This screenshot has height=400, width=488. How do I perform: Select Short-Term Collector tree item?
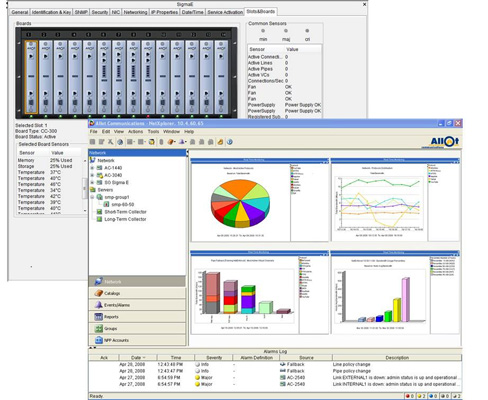coord(125,212)
